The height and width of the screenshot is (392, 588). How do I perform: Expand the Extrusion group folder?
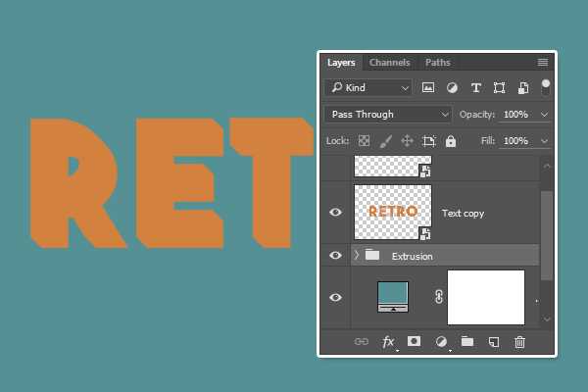pyautogui.click(x=356, y=256)
